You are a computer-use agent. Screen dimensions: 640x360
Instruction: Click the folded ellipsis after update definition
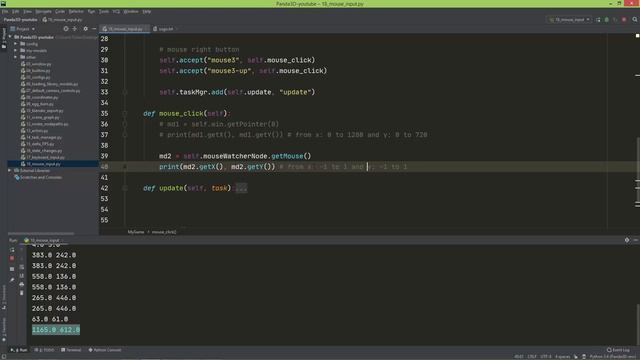241,188
